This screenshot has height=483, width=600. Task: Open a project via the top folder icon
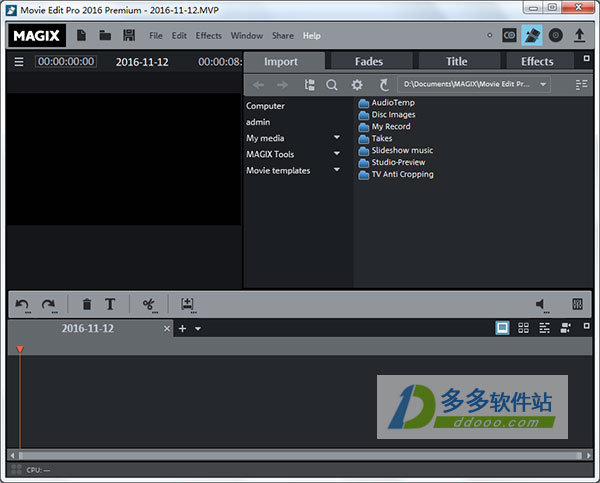click(x=105, y=36)
